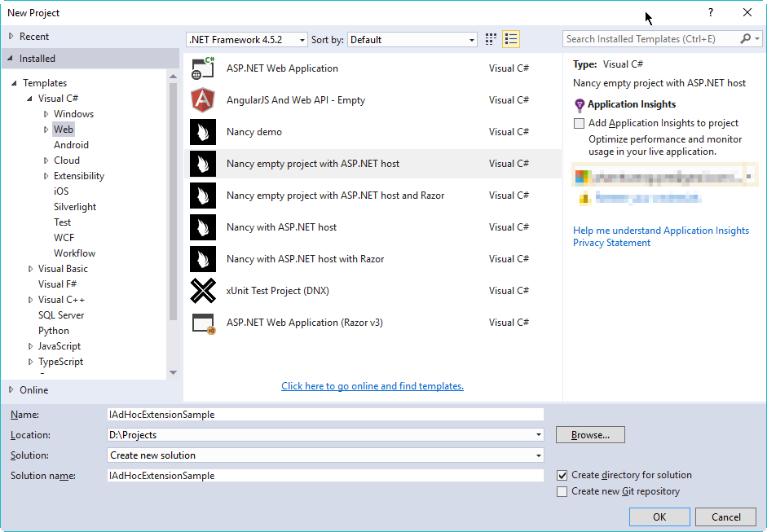Screen dimensions: 767x532
Task: Expand the JavaScript tree node
Action: pyautogui.click(x=30, y=346)
